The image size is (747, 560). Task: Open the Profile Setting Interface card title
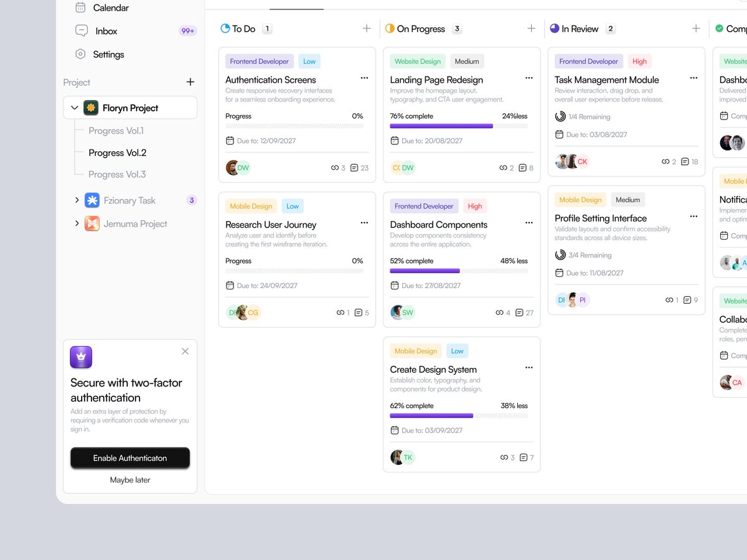pos(601,218)
